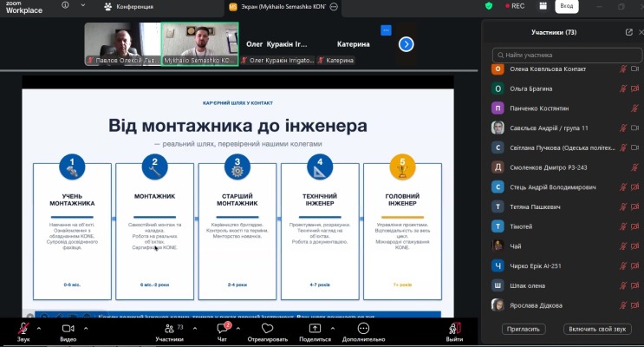Viewport: 644px width, 347px height.
Task: Expand arrow next to Участники toolbar button
Action: [195, 329]
